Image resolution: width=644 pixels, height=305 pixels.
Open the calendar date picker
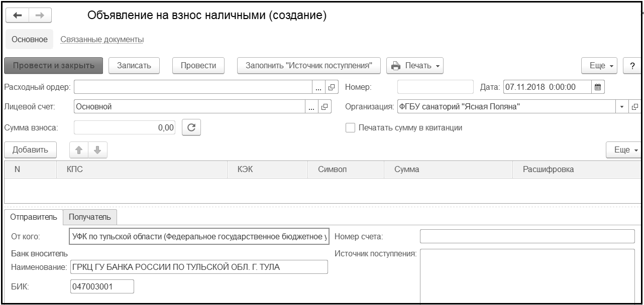(597, 87)
